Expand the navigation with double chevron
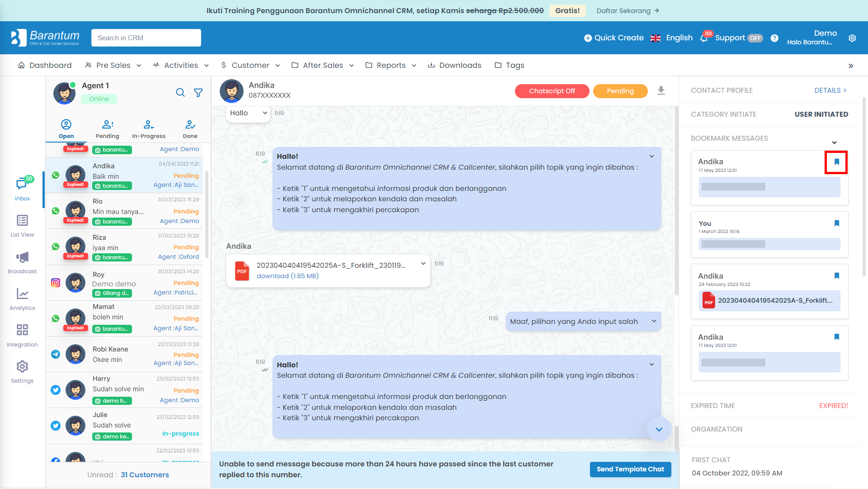Screen dimensions: 868x489 coord(851,66)
